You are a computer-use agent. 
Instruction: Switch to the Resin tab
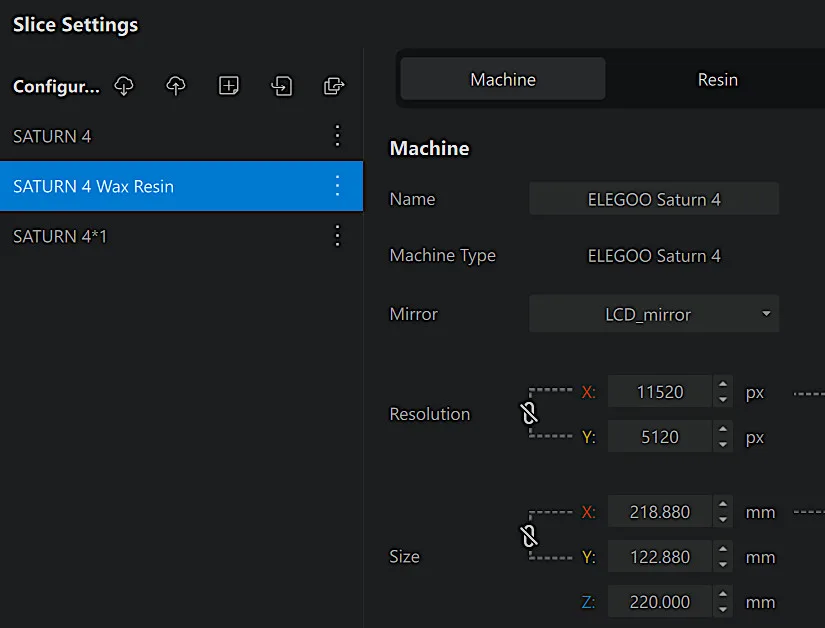click(718, 79)
